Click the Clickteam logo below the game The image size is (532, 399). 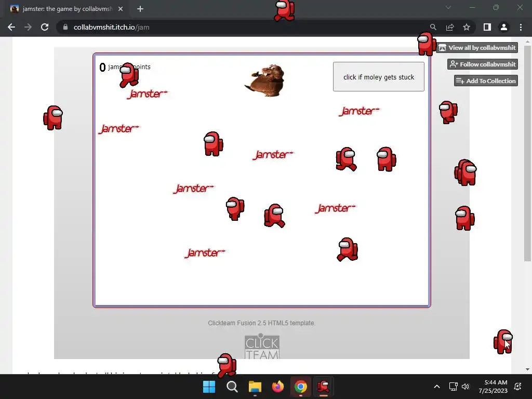[x=262, y=347]
